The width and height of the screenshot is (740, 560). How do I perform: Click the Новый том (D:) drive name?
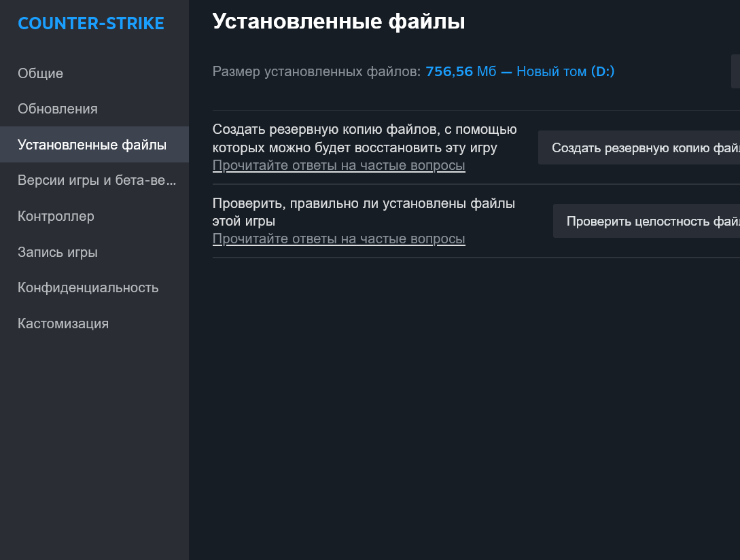(565, 71)
